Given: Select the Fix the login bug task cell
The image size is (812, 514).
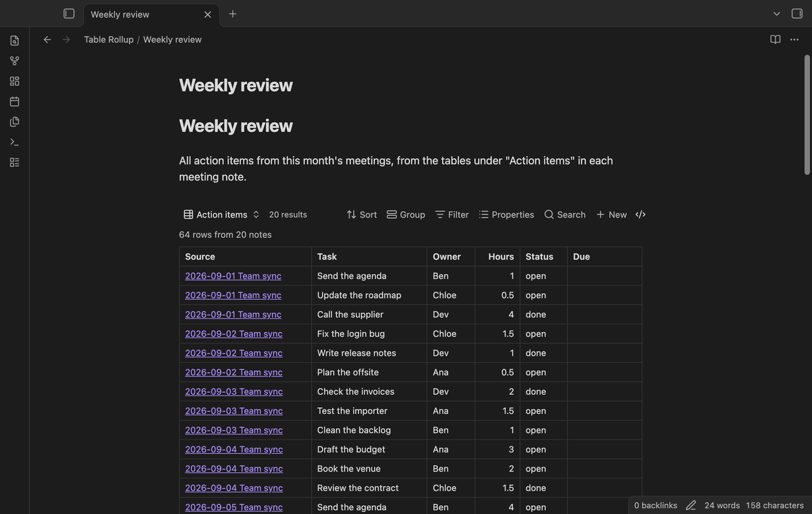Looking at the screenshot, I should tap(369, 333).
